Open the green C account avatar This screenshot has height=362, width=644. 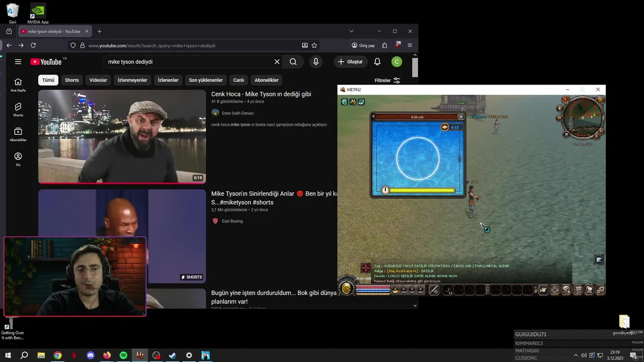pyautogui.click(x=396, y=62)
